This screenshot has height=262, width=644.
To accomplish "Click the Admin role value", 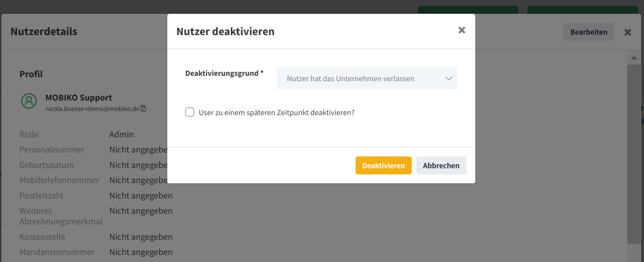I will click(122, 134).
